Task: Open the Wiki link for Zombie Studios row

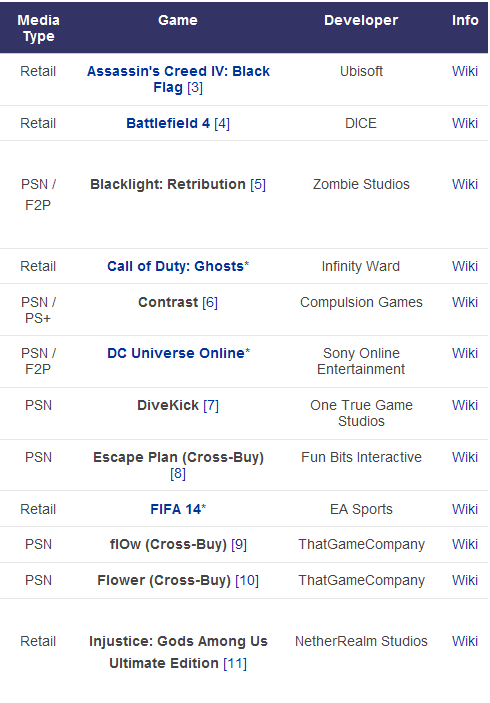Action: [x=464, y=184]
